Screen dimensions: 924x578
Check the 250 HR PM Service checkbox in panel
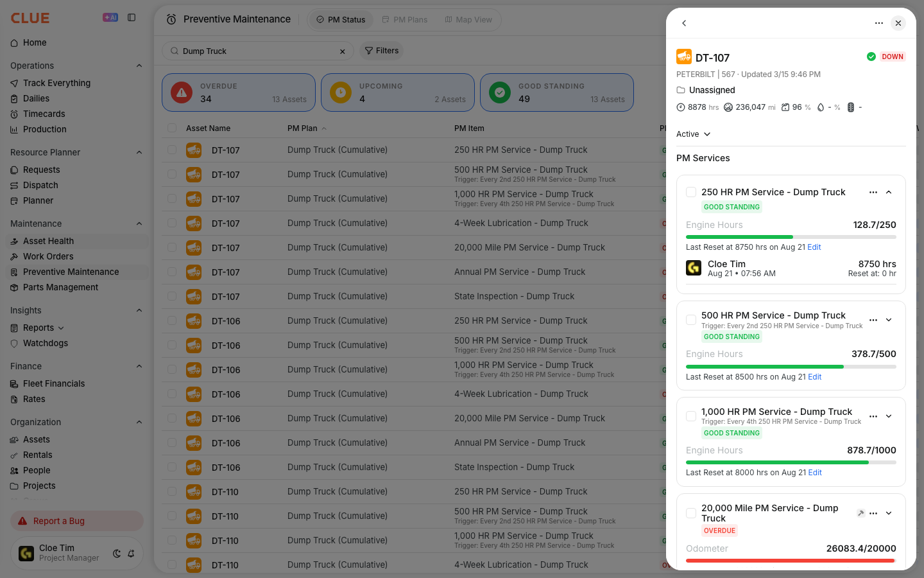(691, 192)
